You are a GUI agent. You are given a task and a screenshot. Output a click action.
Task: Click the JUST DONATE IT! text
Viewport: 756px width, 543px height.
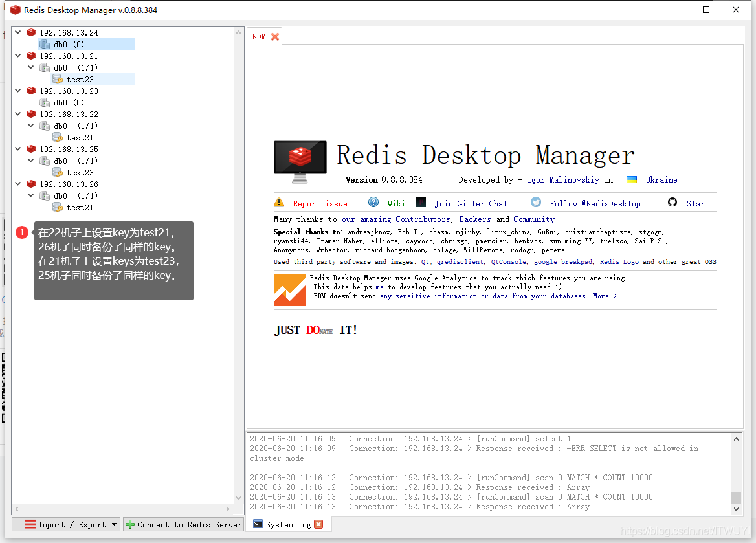[316, 330]
